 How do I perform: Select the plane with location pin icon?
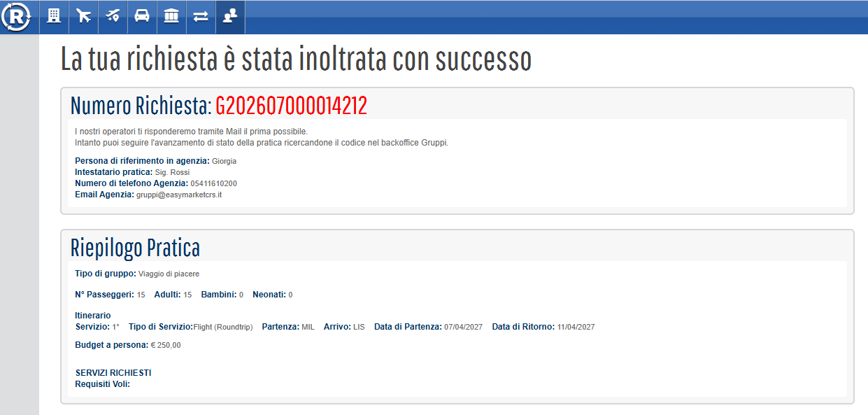pos(113,17)
